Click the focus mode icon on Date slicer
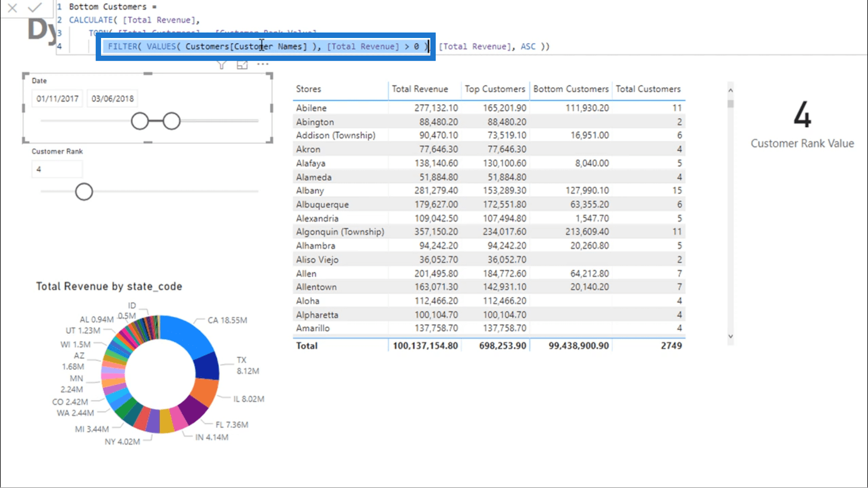Screen dimensions: 868x488 pos(242,65)
